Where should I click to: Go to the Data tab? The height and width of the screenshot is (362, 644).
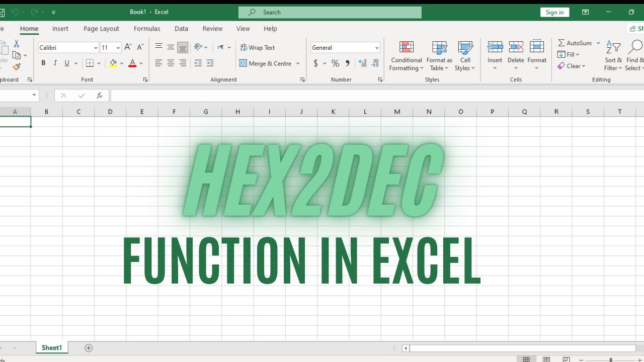pos(181,29)
